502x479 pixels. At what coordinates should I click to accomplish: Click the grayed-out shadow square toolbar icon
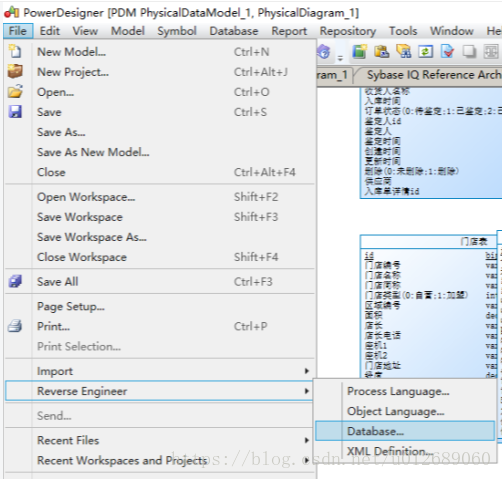click(469, 52)
